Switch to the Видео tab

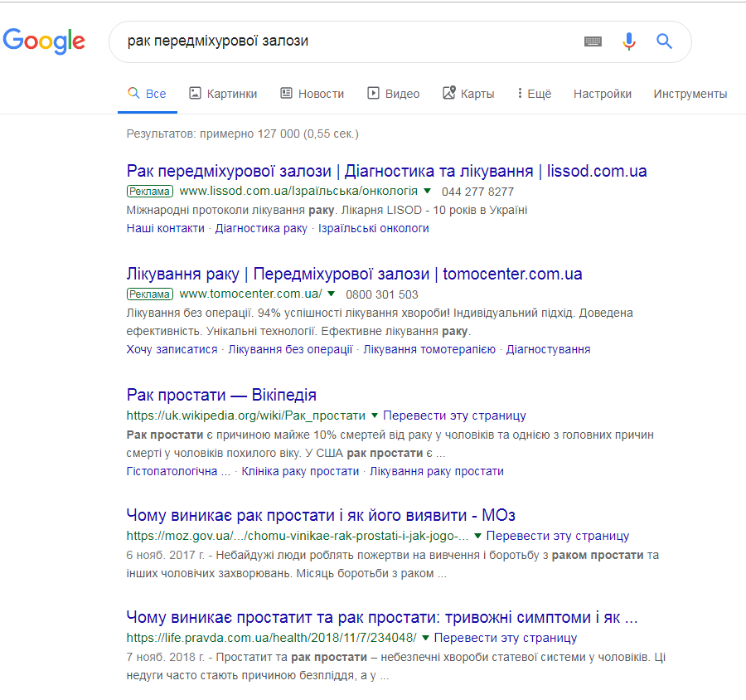coord(394,94)
